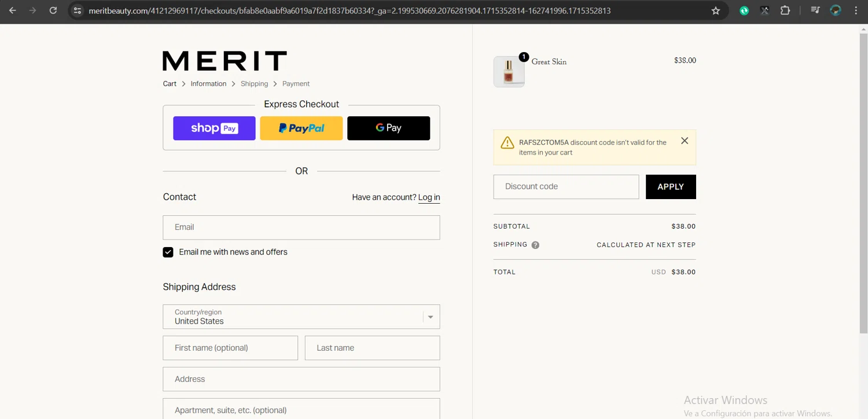Open site information icon in address bar

78,10
